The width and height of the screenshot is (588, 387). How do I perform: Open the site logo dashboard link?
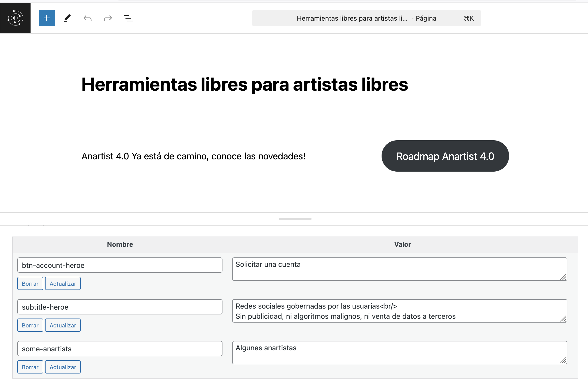click(x=15, y=18)
